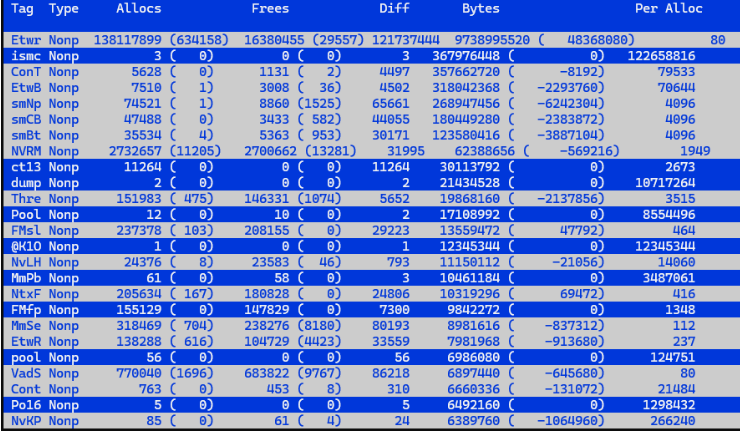The width and height of the screenshot is (740, 431).
Task: Click ismc per alloc value 122658816
Action: [x=661, y=56]
